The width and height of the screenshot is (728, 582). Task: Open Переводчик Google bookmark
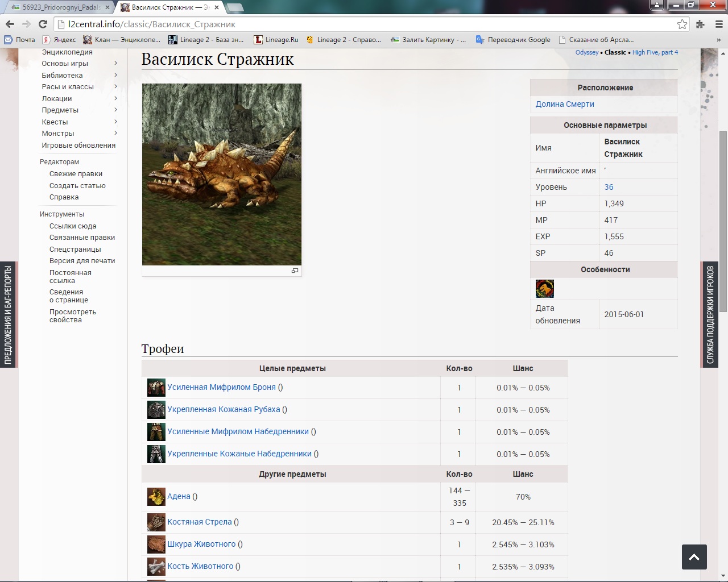[x=513, y=40]
